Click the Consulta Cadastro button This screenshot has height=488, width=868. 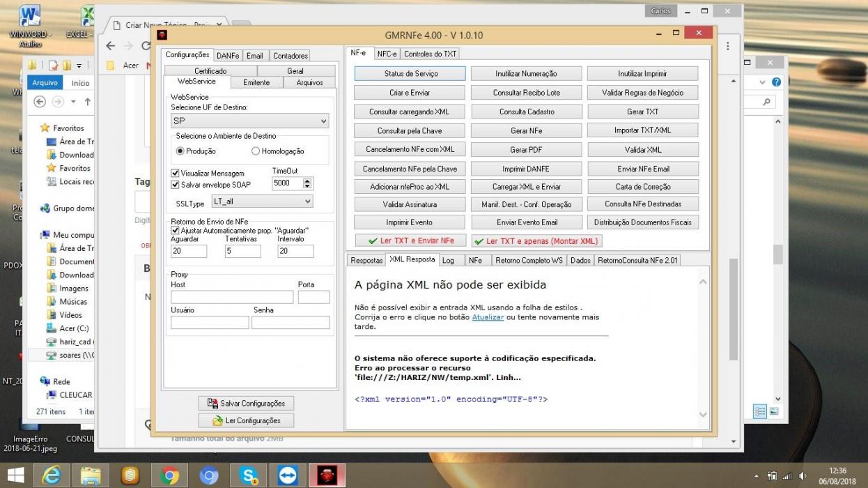pyautogui.click(x=526, y=111)
